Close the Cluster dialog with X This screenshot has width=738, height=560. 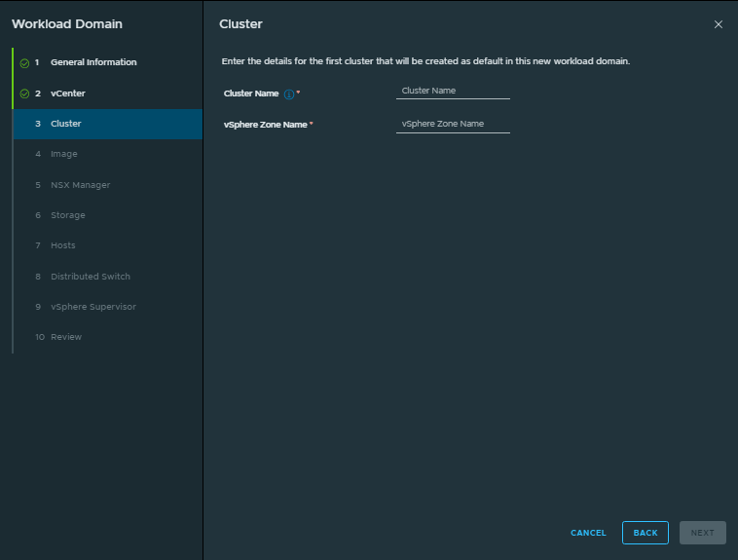pos(719,24)
